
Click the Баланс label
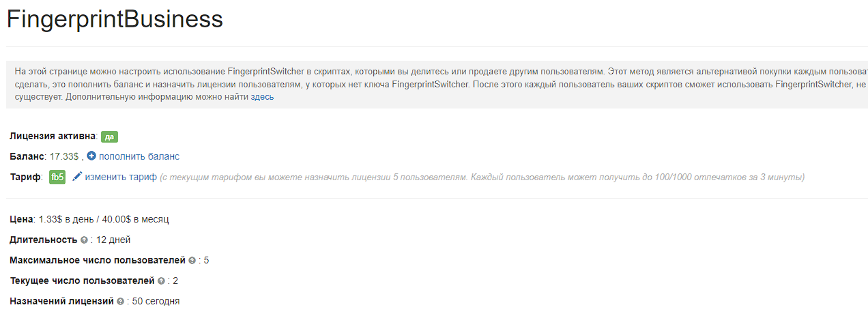[x=27, y=156]
